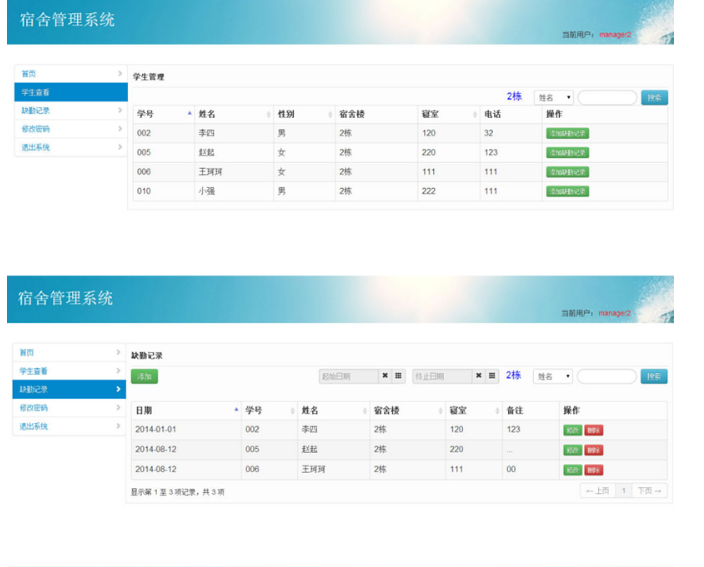Click 搜索 button in 学生管理 panel
This screenshot has height=567, width=704.
click(x=654, y=98)
